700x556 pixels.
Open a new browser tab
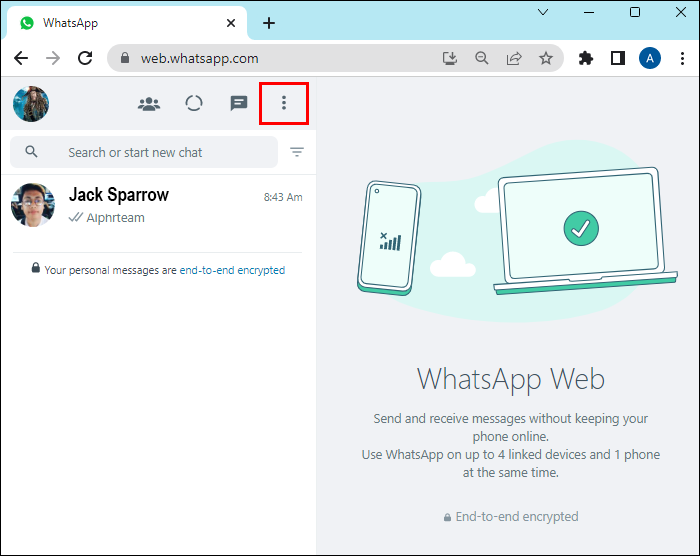[x=269, y=23]
